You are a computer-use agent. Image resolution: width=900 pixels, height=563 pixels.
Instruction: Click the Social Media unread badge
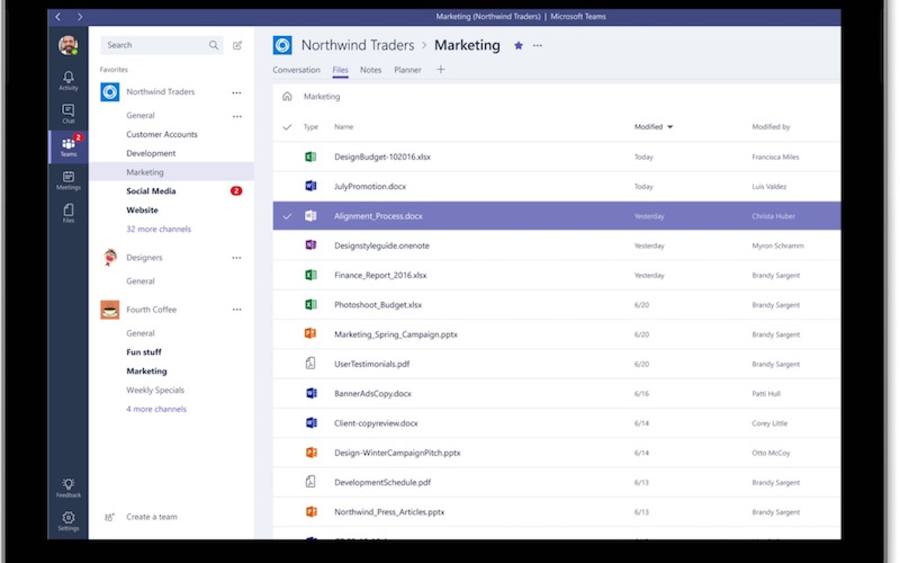pos(236,191)
